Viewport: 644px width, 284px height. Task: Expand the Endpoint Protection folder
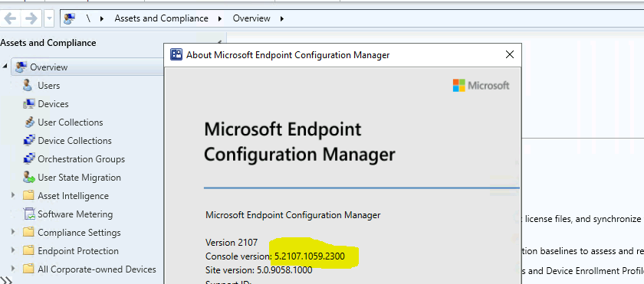tap(13, 250)
